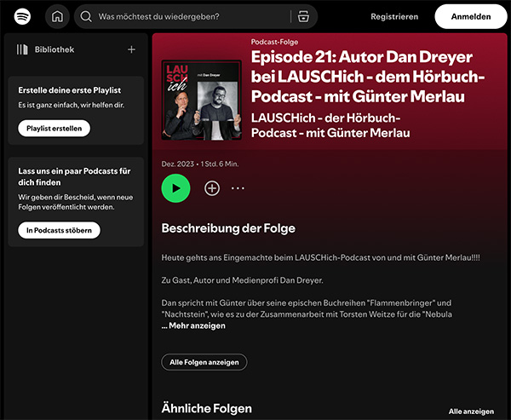Click the 'Ähnliche Folgen' heading
511x420 pixels.
point(207,409)
